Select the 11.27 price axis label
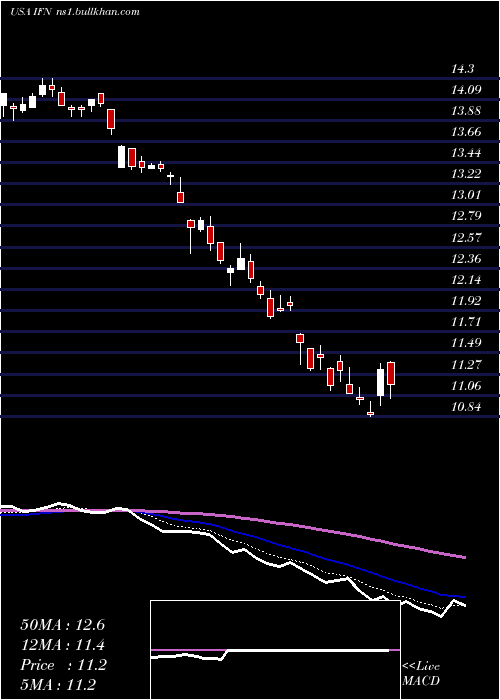Screen dimensions: 500x700 tap(466, 364)
